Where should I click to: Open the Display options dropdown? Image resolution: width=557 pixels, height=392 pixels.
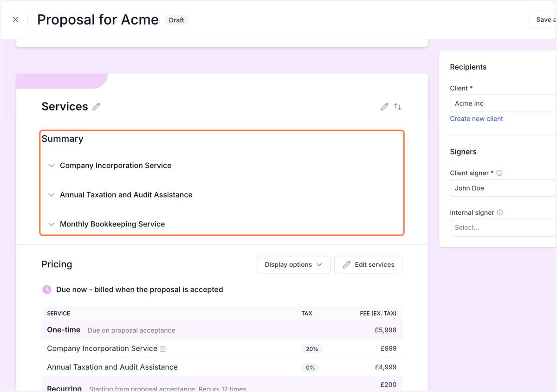pyautogui.click(x=294, y=264)
